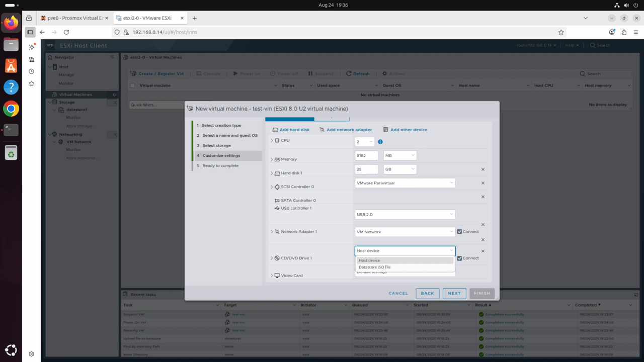This screenshot has height=362, width=644.
Task: Click the Add network adapter link
Action: coord(349,130)
